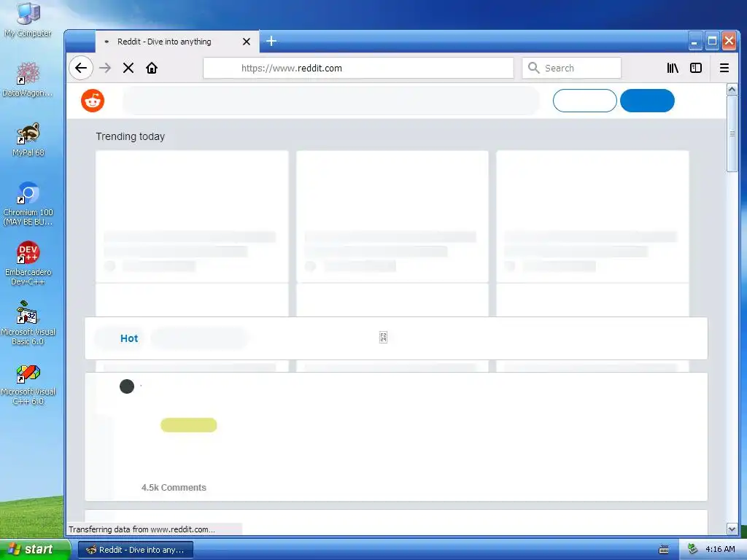
Task: Click the small placeholder icon in the sort bar
Action: [383, 338]
